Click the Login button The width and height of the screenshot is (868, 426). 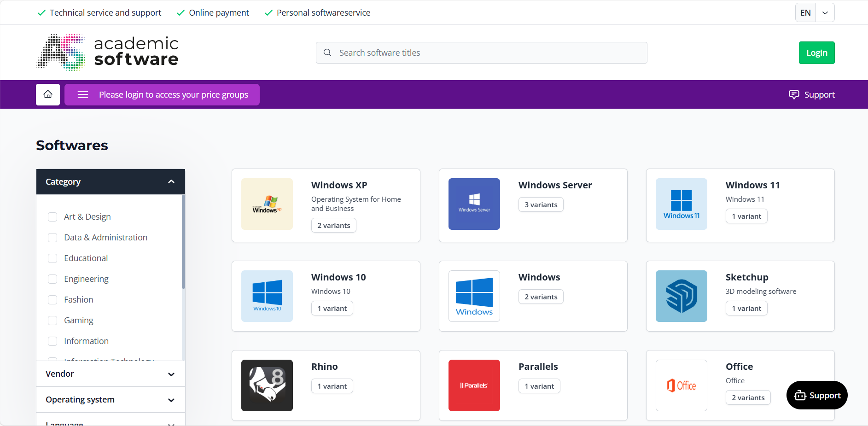pos(816,53)
